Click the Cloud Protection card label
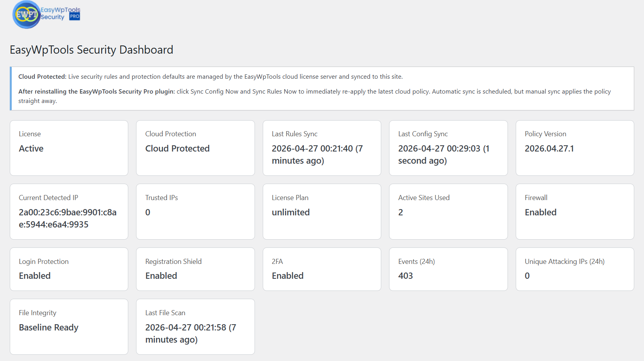 (170, 134)
